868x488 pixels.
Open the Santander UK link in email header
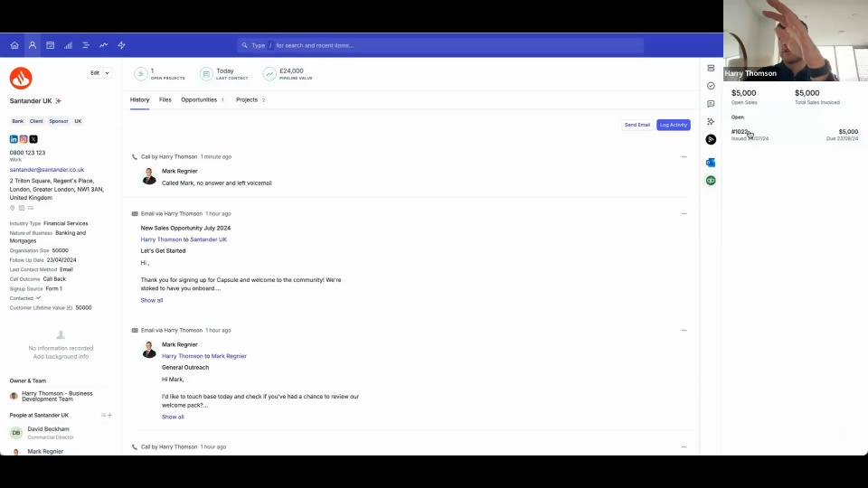208,239
